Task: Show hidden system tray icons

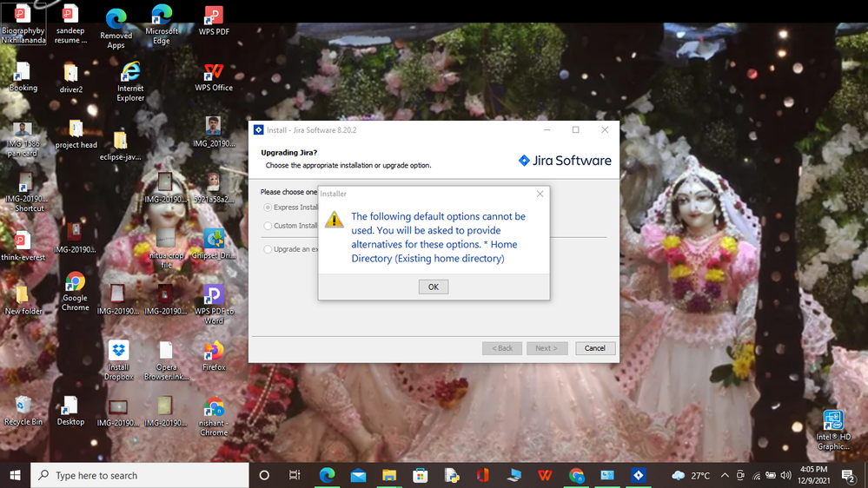Action: pos(725,475)
